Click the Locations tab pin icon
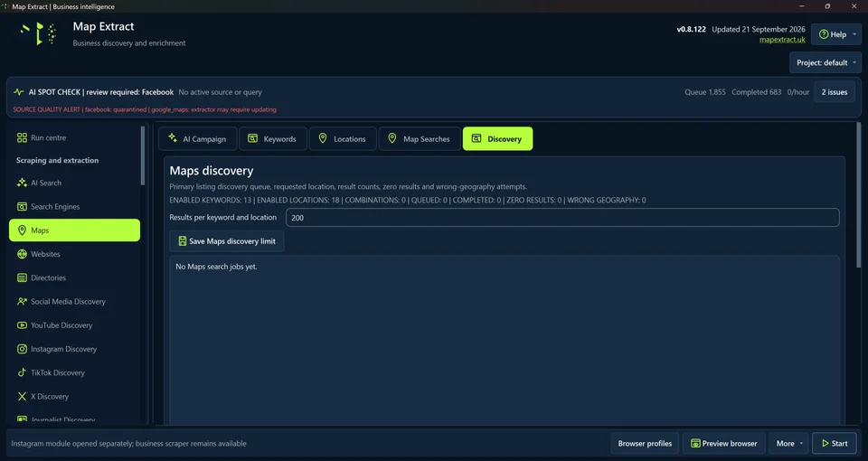 [x=323, y=138]
